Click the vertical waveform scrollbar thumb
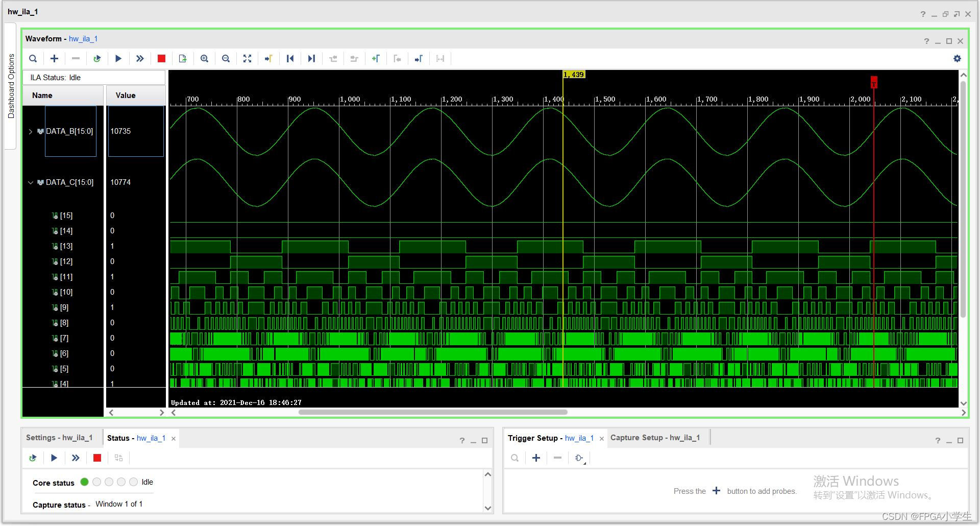The image size is (980, 526). [x=963, y=199]
